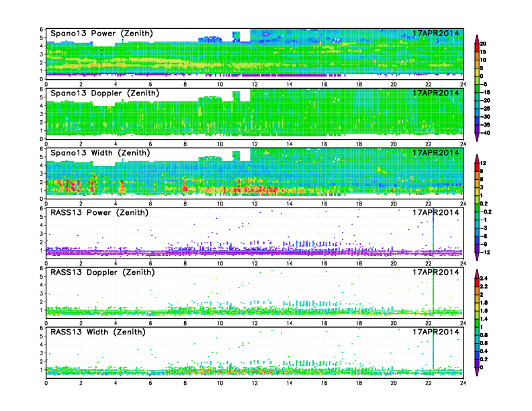This screenshot has height=411, width=532.
Task: Pick the purple segment above -40 on top colorbar
Action: [x=477, y=129]
